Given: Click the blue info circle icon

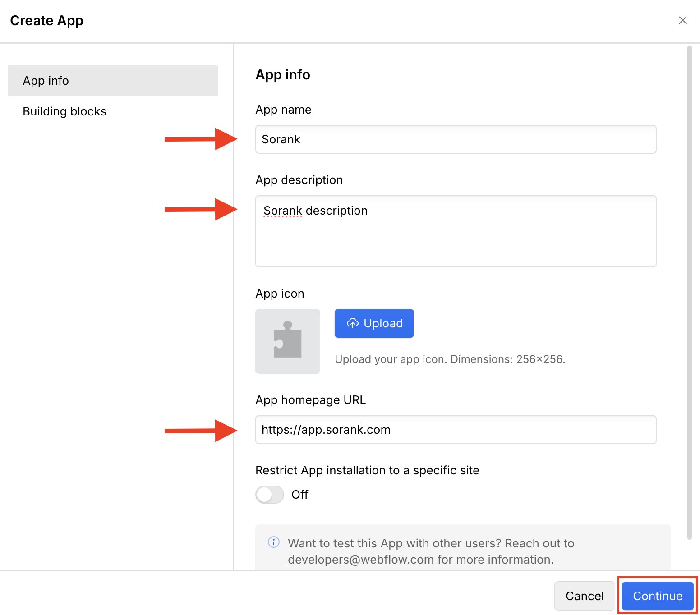Looking at the screenshot, I should point(274,542).
